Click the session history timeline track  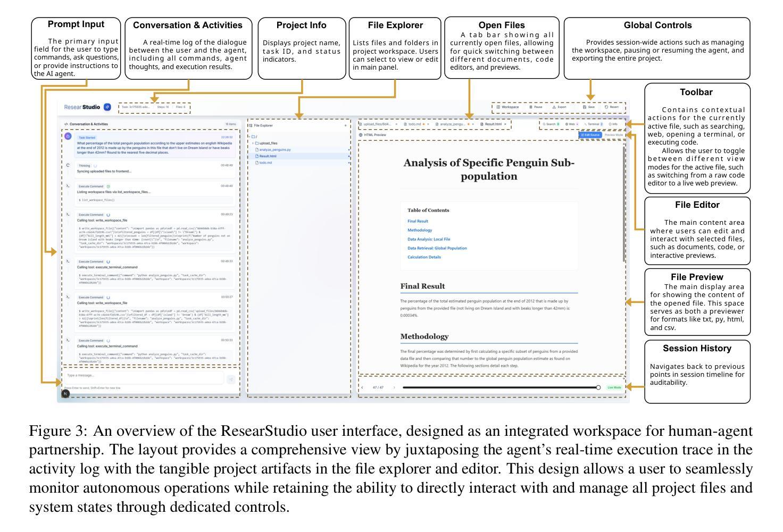pos(500,387)
